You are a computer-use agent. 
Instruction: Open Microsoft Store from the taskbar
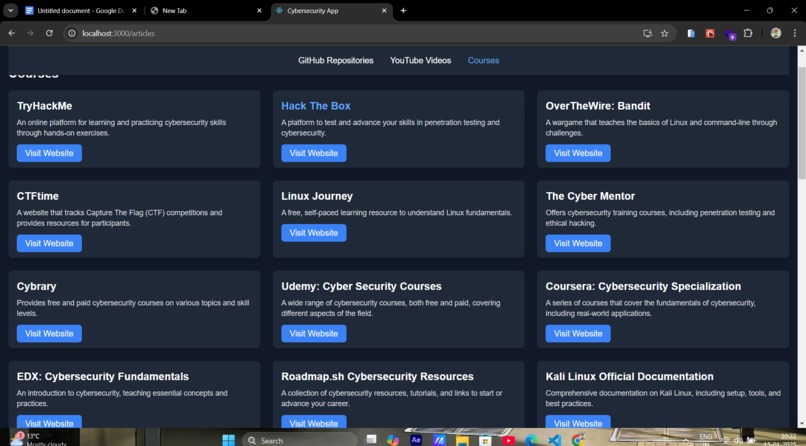click(485, 440)
